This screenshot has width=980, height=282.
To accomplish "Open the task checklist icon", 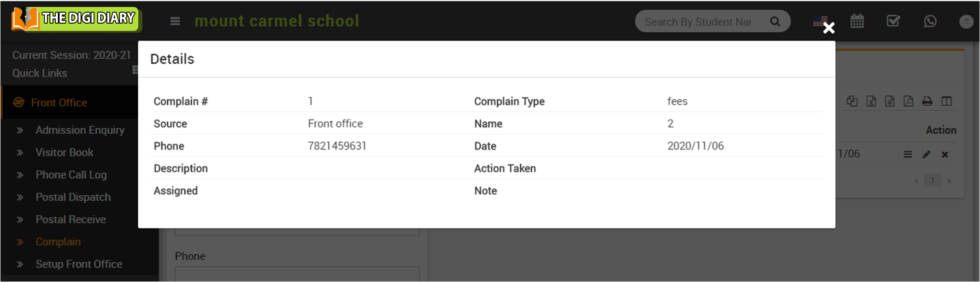I will (893, 21).
